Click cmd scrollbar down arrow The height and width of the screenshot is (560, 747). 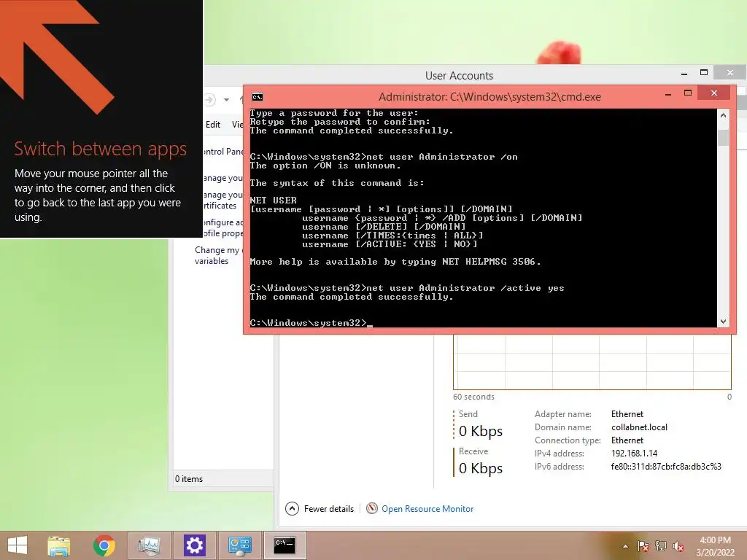coord(723,322)
